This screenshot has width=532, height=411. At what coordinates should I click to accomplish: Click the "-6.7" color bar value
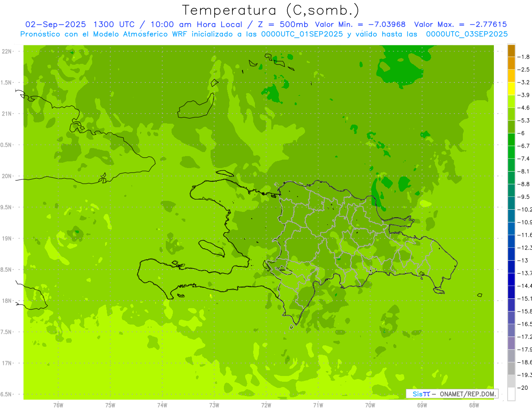(x=524, y=146)
